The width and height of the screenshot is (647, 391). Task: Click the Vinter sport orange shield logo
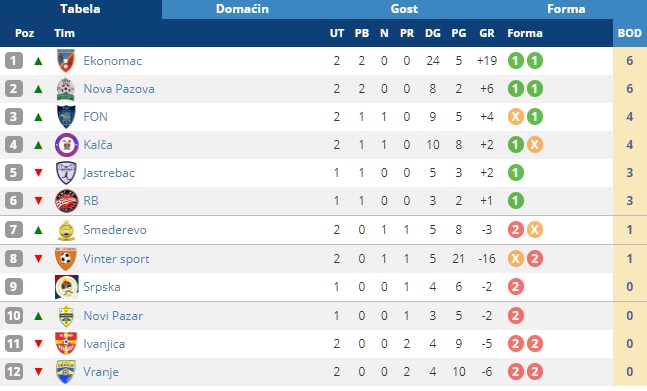tap(66, 259)
